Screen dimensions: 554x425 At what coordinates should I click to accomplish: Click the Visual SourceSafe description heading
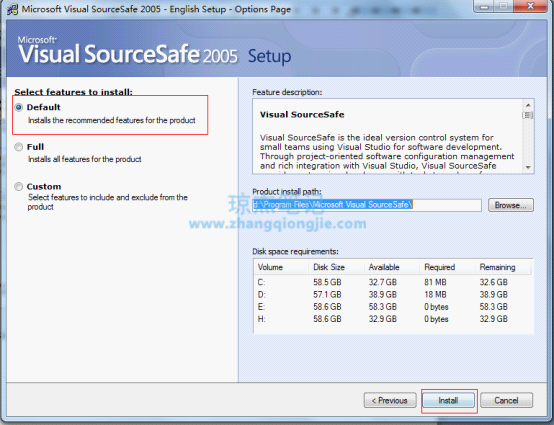[x=302, y=114]
